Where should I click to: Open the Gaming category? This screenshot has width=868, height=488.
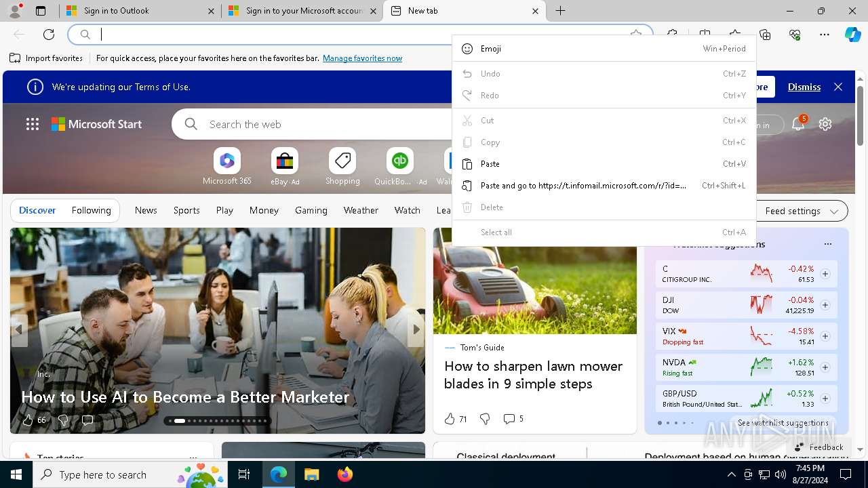coord(311,211)
